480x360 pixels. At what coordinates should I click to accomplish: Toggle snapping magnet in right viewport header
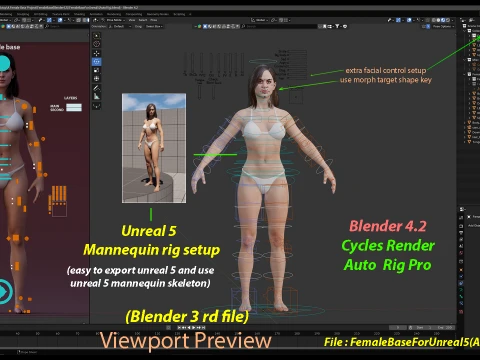tap(281, 20)
